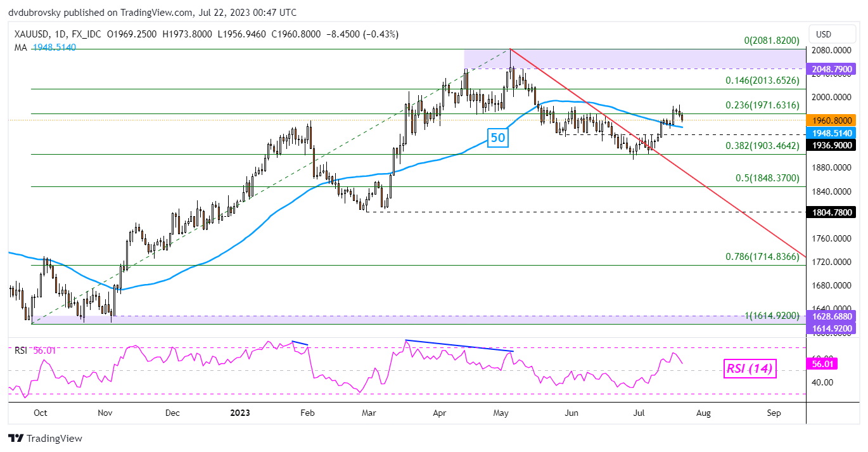
Task: Click the 1760.0000 price axis label
Action: [832, 238]
